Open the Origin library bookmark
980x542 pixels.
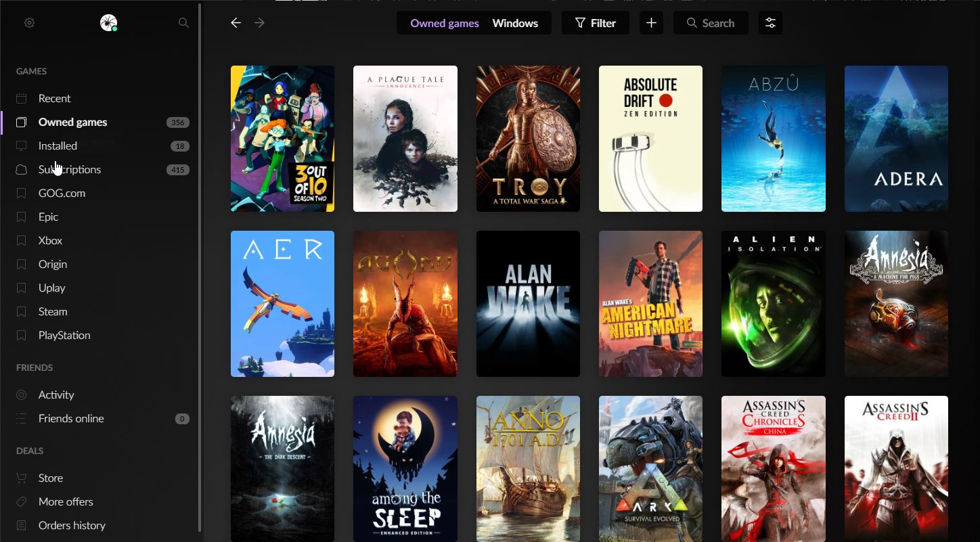click(53, 265)
